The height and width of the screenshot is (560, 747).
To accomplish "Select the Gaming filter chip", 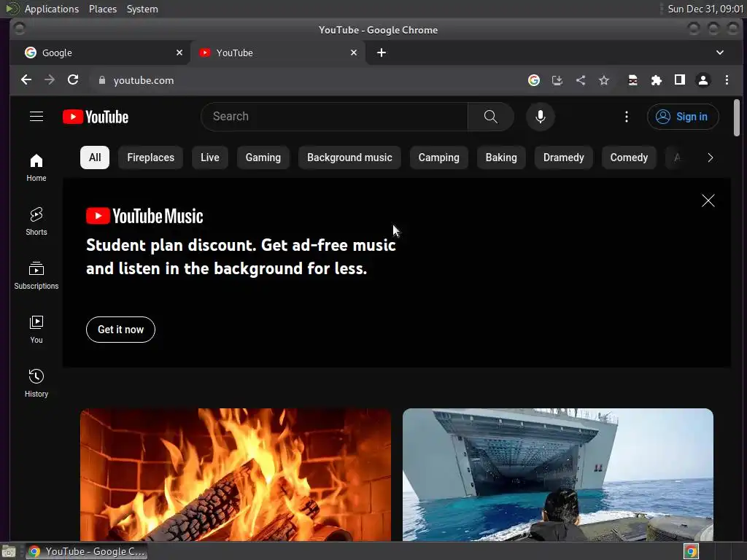I will point(263,157).
